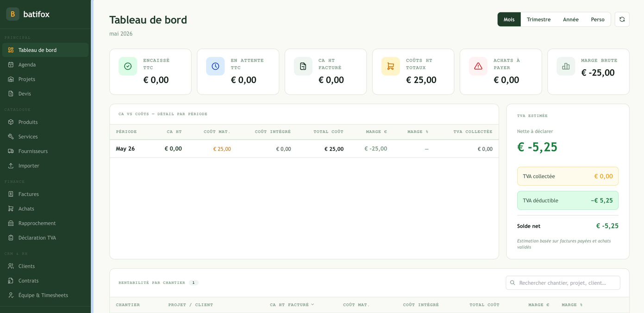
Task: Click the Services wrench icon
Action: pyautogui.click(x=11, y=137)
